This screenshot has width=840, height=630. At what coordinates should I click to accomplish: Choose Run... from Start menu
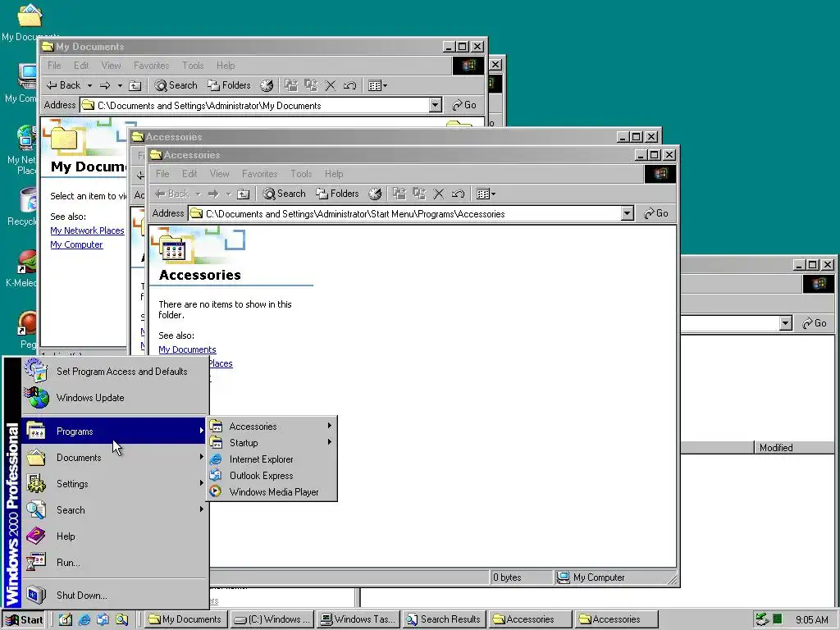tap(114, 563)
